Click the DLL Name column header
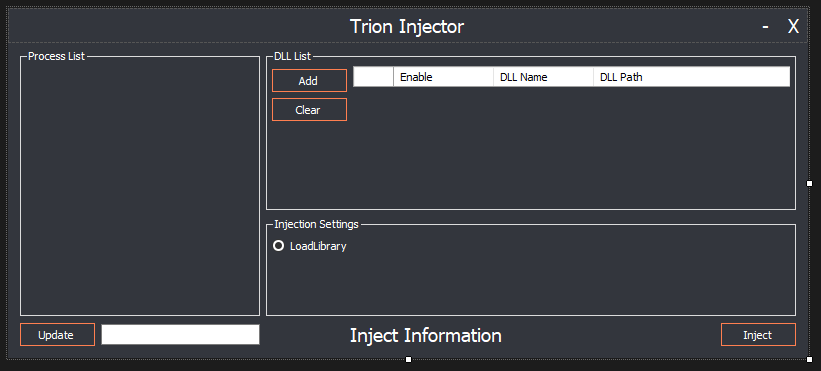 pyautogui.click(x=543, y=77)
